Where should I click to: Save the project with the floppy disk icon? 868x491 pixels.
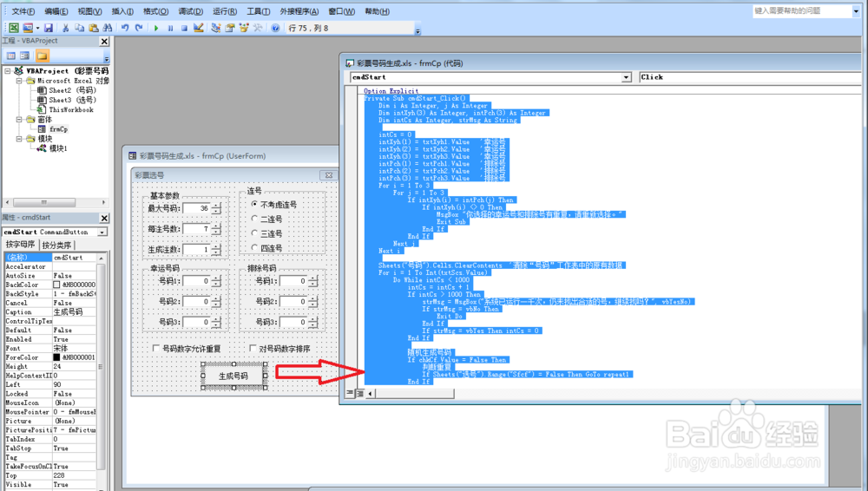pyautogui.click(x=49, y=28)
